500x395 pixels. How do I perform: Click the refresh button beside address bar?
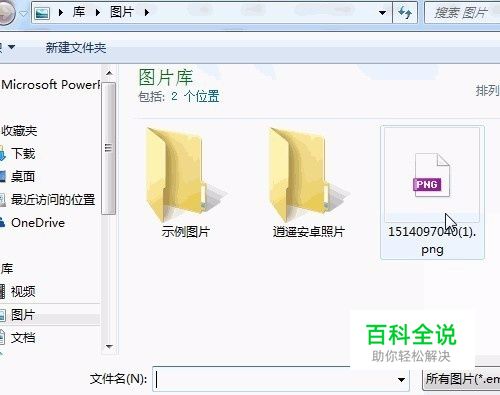click(405, 13)
